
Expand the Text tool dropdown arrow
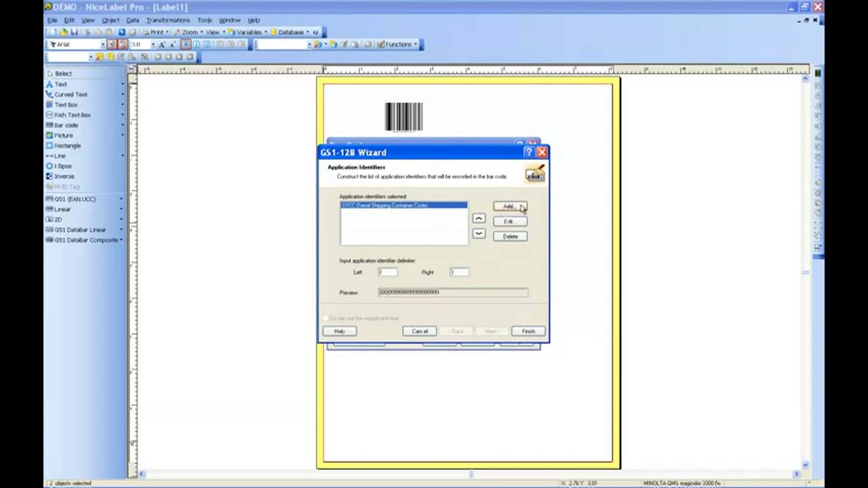click(122, 84)
